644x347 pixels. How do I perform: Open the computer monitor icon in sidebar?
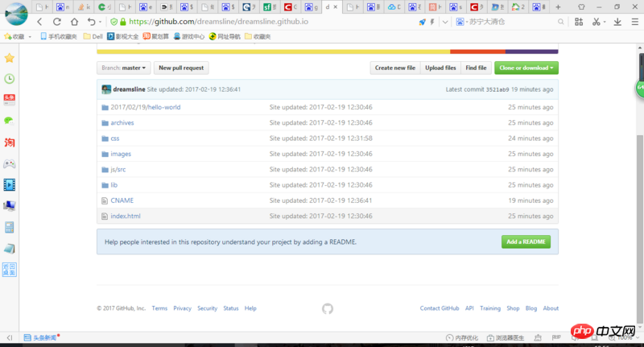[x=9, y=206]
